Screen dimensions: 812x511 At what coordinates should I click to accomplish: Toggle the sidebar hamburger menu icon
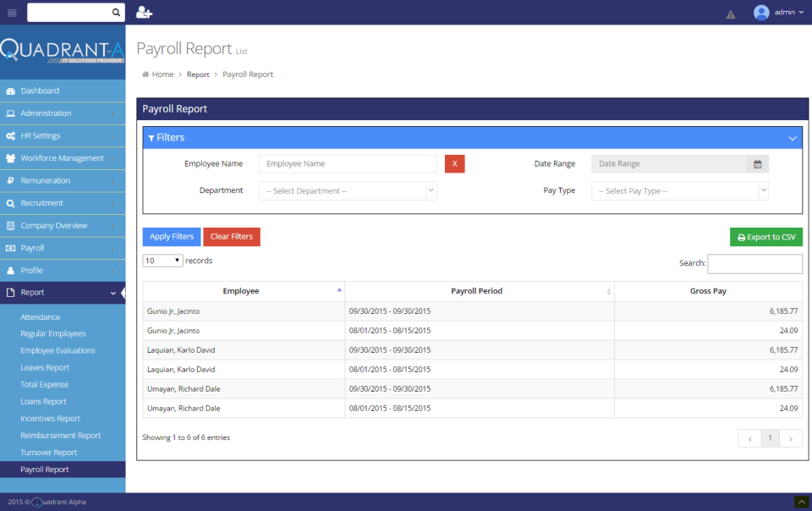pos(12,12)
